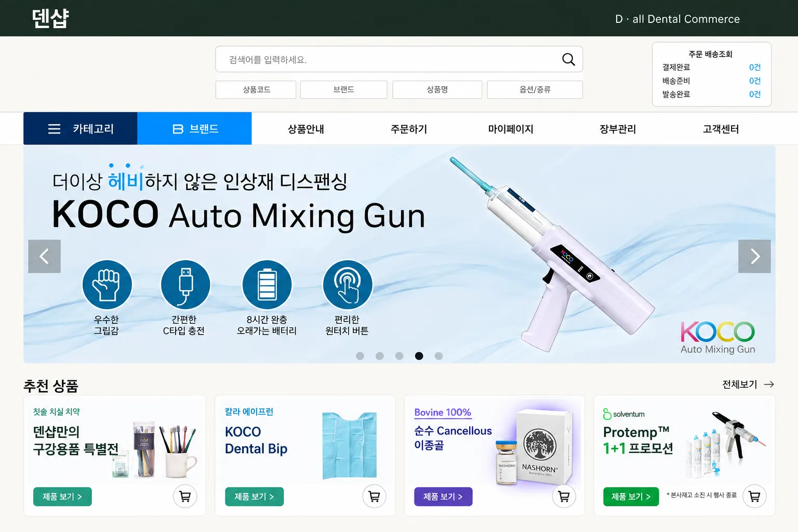Jump to the first banner slide dot
The width and height of the screenshot is (798, 532).
(x=360, y=356)
